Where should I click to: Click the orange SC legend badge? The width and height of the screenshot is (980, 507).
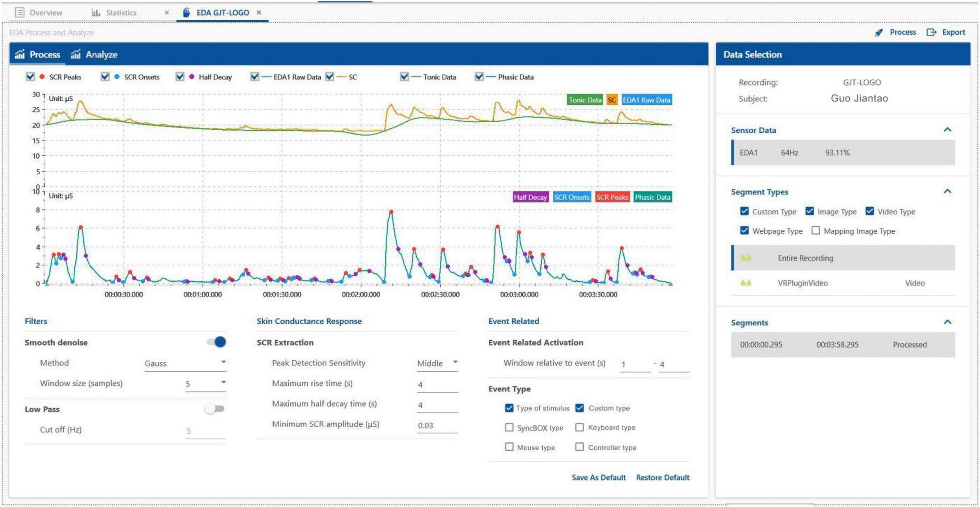tap(612, 100)
